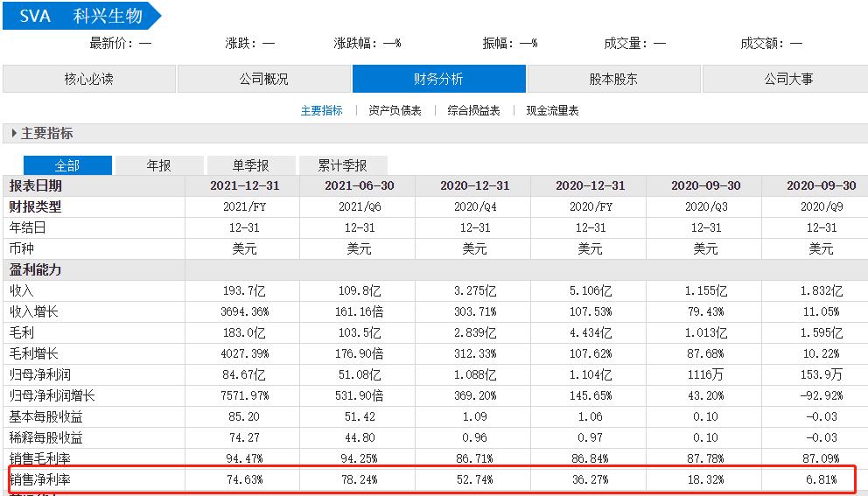
Task: Click the 销售毛利率 row label
Action: point(40,458)
